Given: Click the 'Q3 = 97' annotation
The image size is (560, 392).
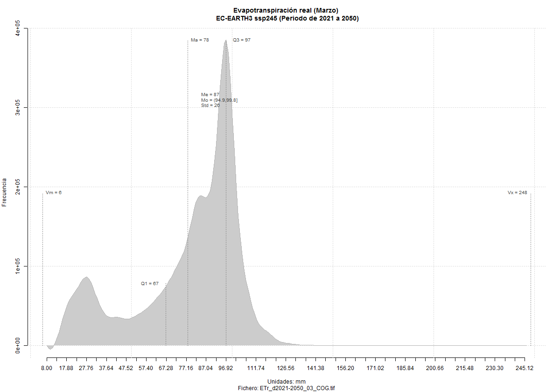Looking at the screenshot, I should tap(242, 40).
